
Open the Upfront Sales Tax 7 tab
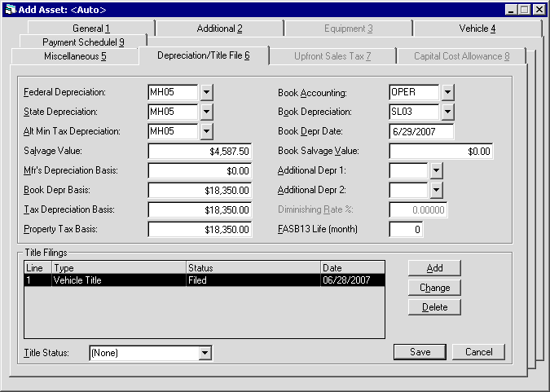click(332, 56)
